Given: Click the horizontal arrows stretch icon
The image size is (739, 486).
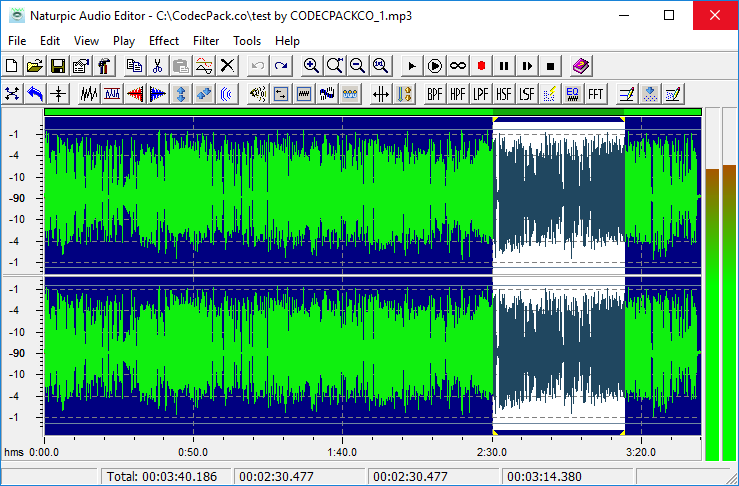Looking at the screenshot, I should [381, 94].
